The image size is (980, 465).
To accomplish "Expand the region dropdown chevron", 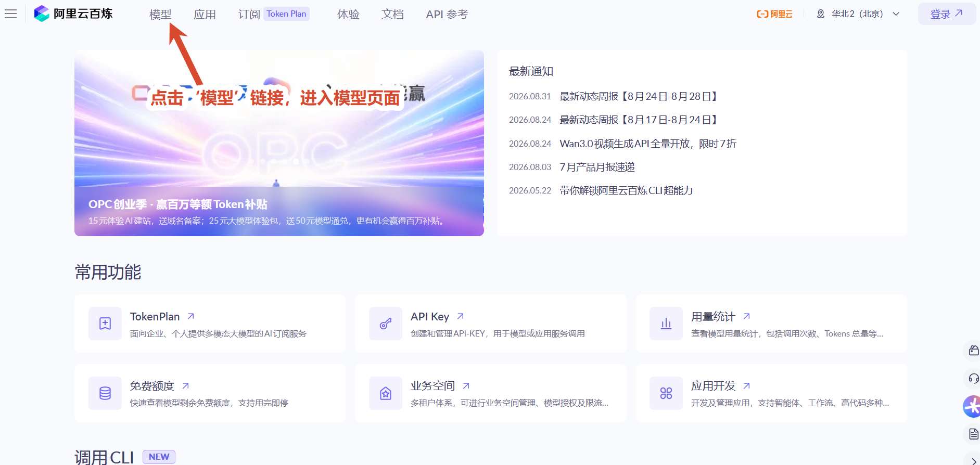I will (896, 14).
